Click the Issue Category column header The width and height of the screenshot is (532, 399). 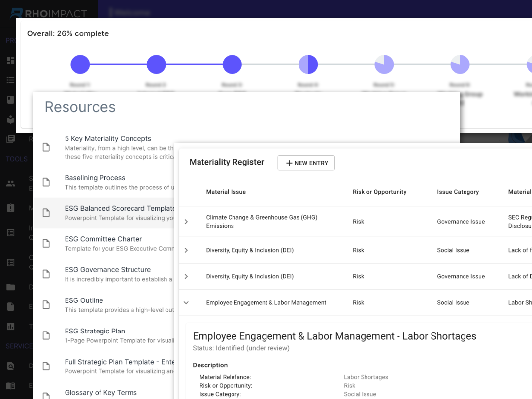point(458,192)
